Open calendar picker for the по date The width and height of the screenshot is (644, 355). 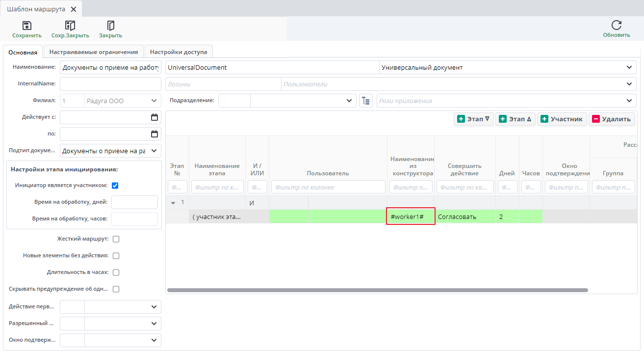tap(155, 134)
